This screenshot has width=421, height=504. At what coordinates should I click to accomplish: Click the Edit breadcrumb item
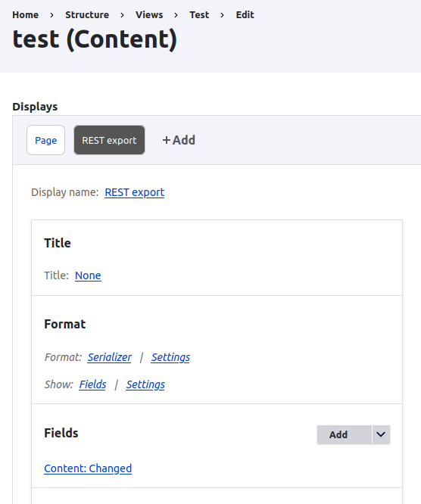[245, 15]
